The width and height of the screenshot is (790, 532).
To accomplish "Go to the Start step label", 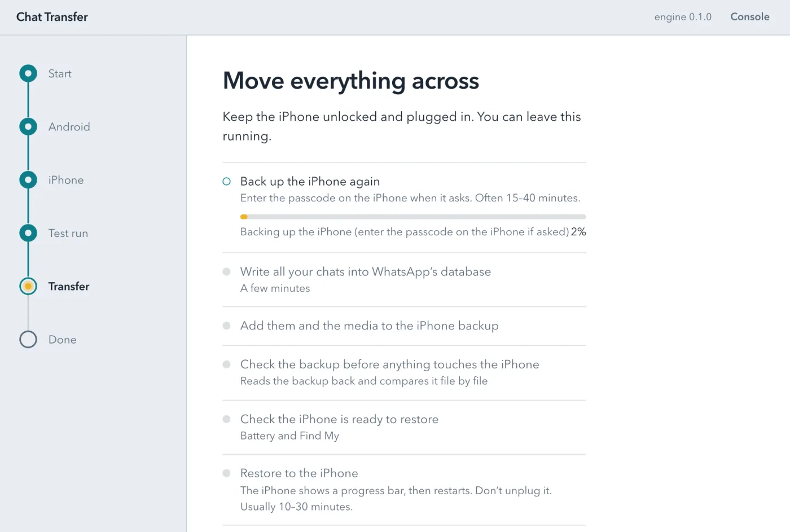I will (60, 74).
